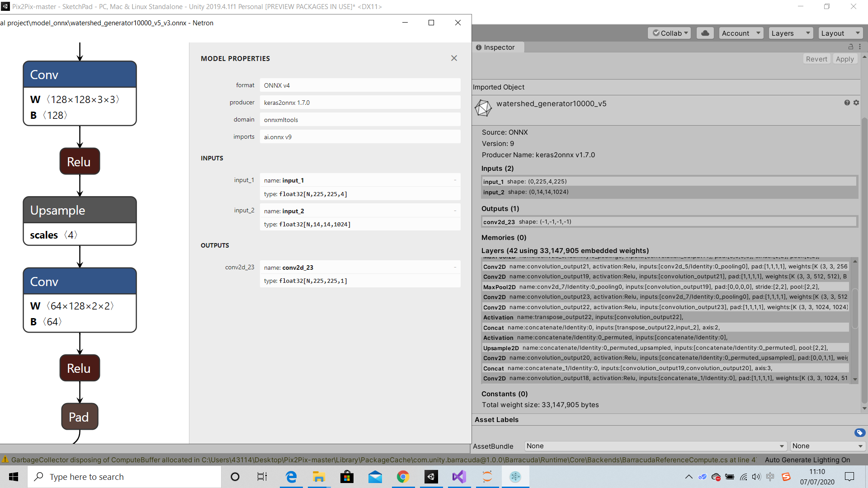Open Unity cloud services icon
Image resolution: width=868 pixels, height=488 pixels.
point(705,33)
